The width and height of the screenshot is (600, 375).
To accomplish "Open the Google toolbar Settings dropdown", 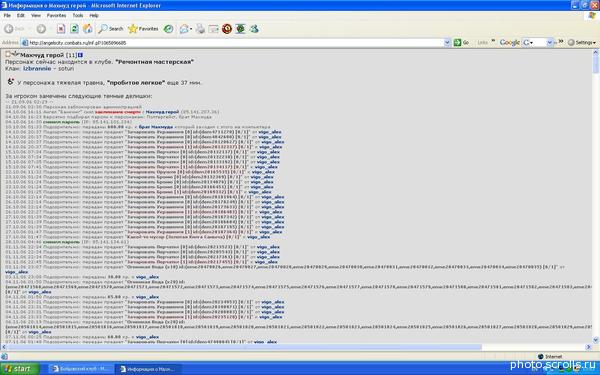I will coord(582,42).
